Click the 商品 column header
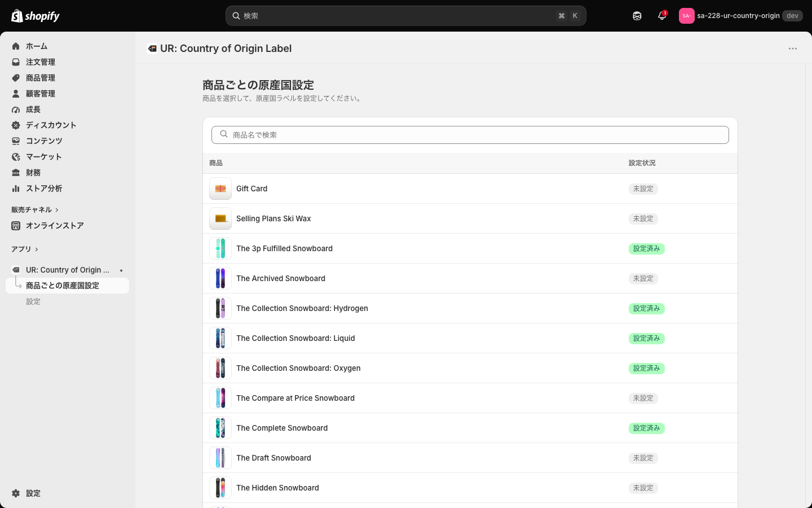The image size is (812, 508). coord(216,163)
